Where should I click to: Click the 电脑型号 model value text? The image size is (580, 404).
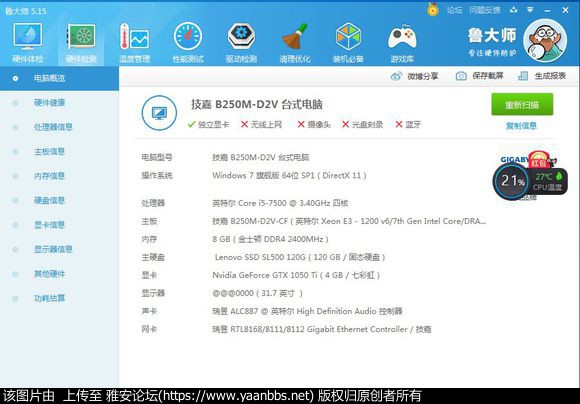point(260,158)
